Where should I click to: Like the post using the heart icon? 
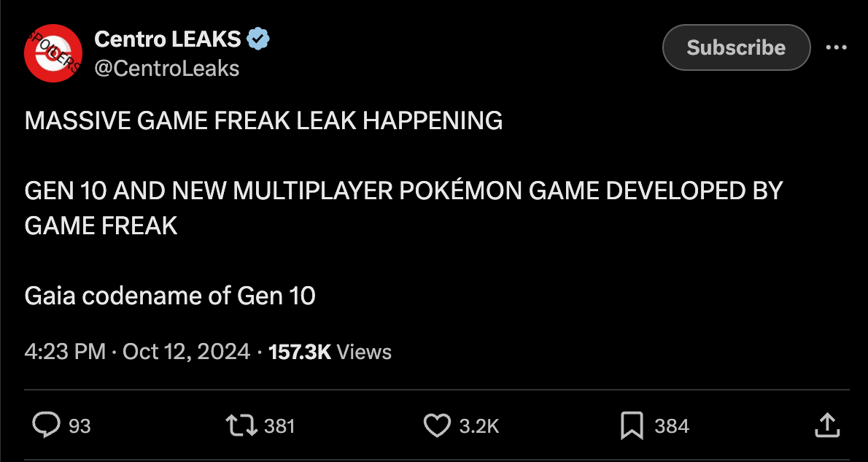click(437, 426)
